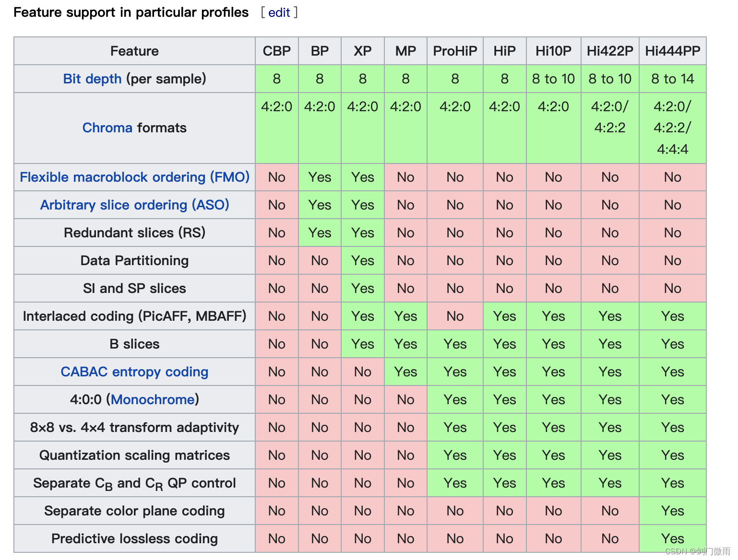Click HiP Yes cell in transform adaptivity row
This screenshot has width=738, height=560.
pos(504,427)
